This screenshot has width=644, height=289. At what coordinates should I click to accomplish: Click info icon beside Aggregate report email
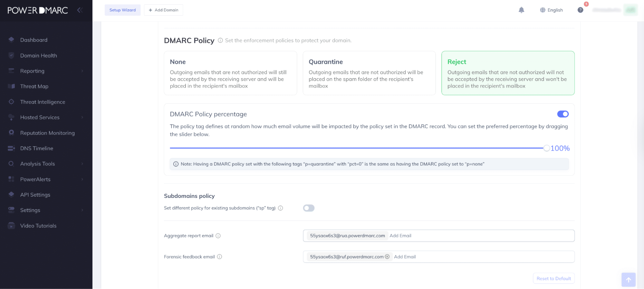218,236
